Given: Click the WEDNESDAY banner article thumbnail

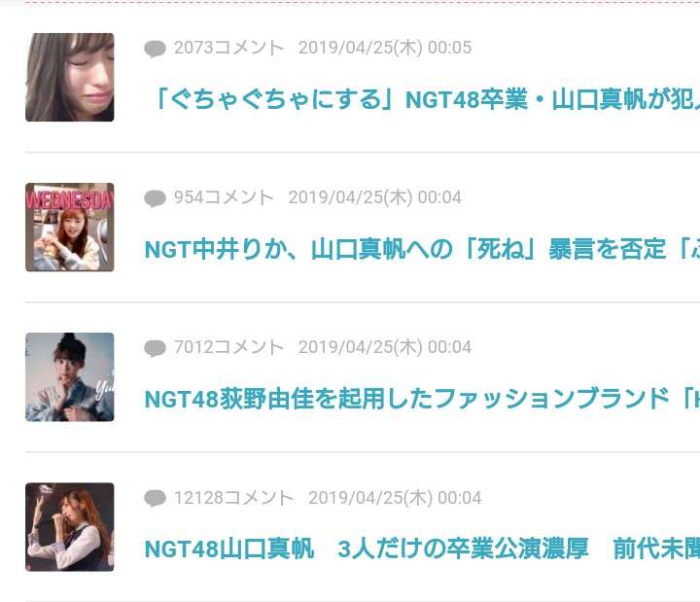Looking at the screenshot, I should (x=70, y=227).
